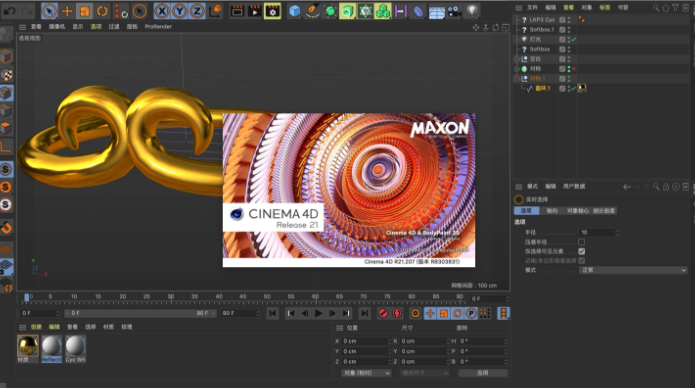The height and width of the screenshot is (388, 695).
Task: Click the Attributes lock icon
Action: point(666,187)
